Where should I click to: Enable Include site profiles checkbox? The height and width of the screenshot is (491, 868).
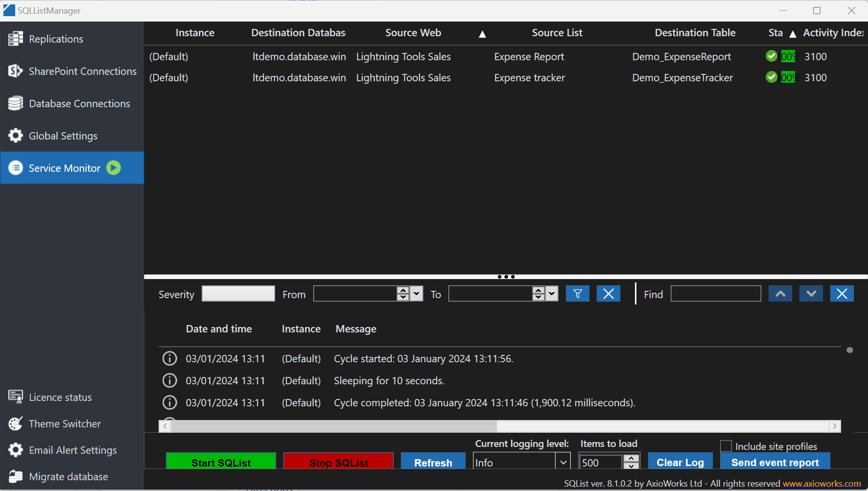click(726, 446)
